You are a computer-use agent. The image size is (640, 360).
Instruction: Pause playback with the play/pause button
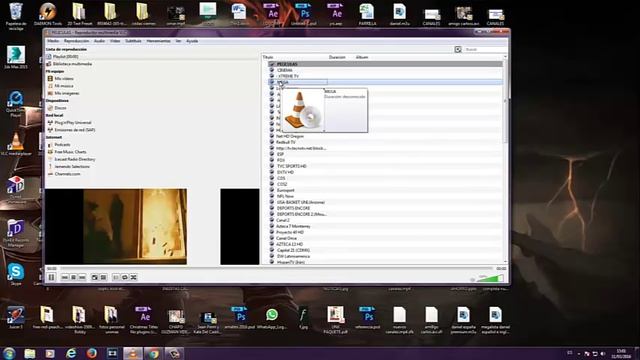[51, 277]
